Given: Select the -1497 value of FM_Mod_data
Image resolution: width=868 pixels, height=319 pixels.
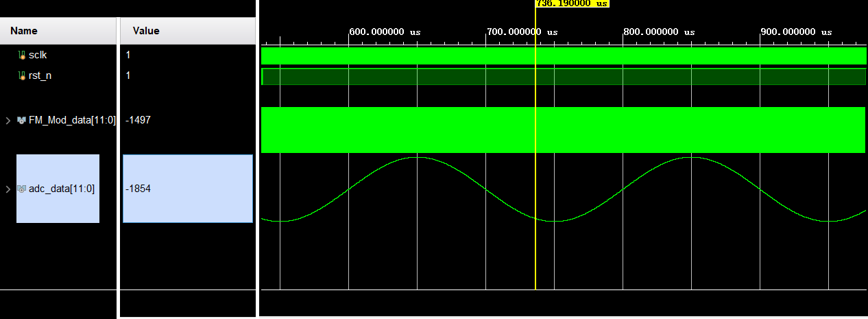Looking at the screenshot, I should (x=138, y=120).
